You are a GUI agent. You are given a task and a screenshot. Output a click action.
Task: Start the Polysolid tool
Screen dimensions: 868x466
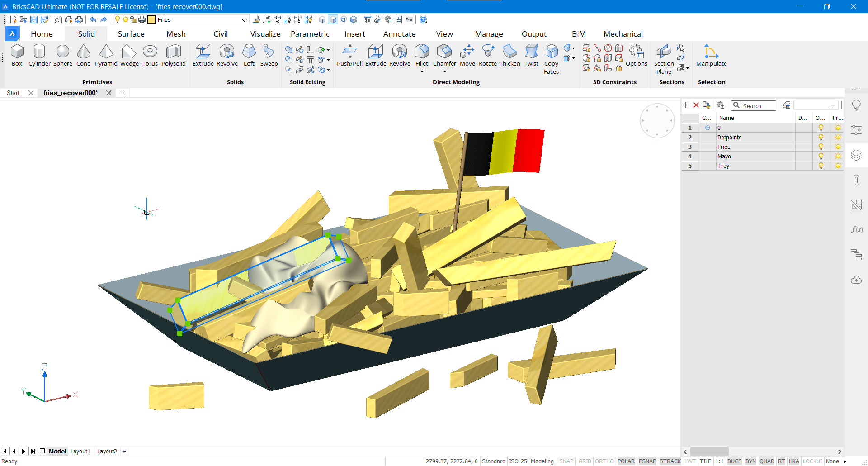click(174, 56)
